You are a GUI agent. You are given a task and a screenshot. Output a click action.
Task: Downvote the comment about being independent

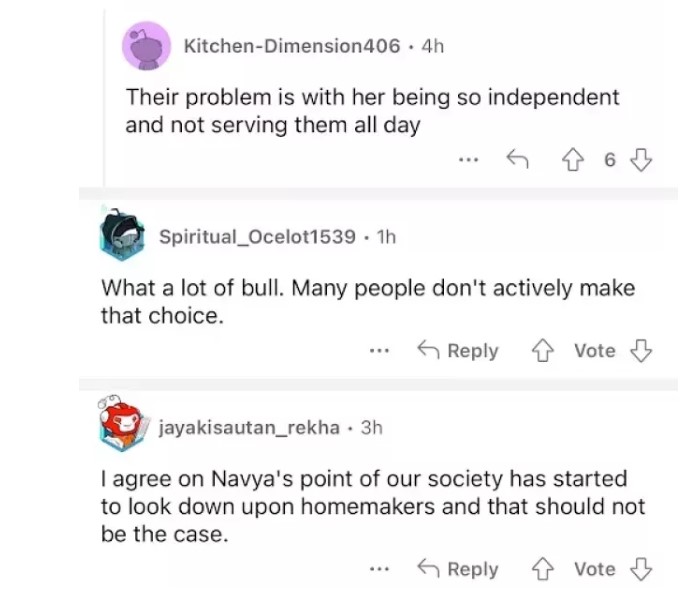[x=642, y=159]
